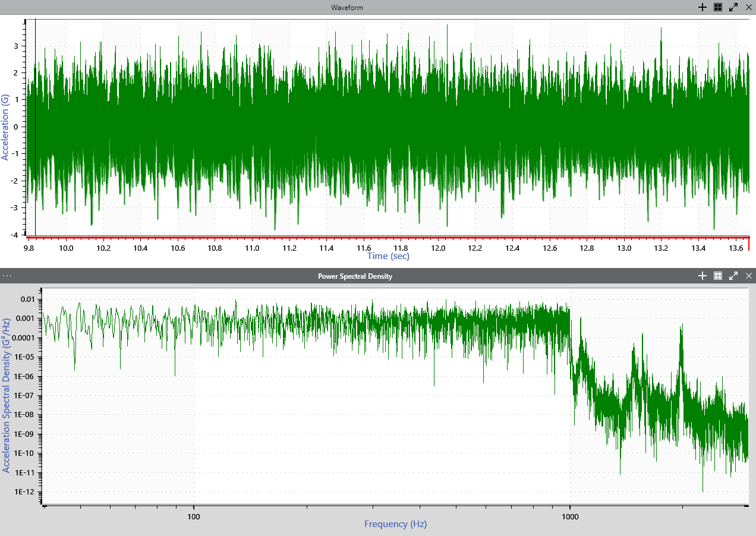Click the plus icon on the Power Spectral Density panel
This screenshot has height=536, width=756.
(702, 276)
